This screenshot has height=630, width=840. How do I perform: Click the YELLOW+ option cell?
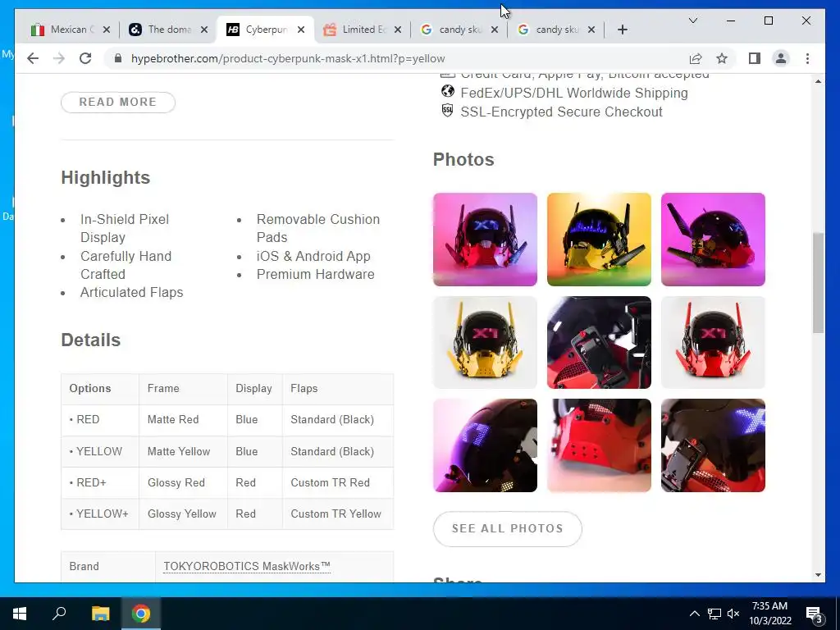pyautogui.click(x=100, y=514)
